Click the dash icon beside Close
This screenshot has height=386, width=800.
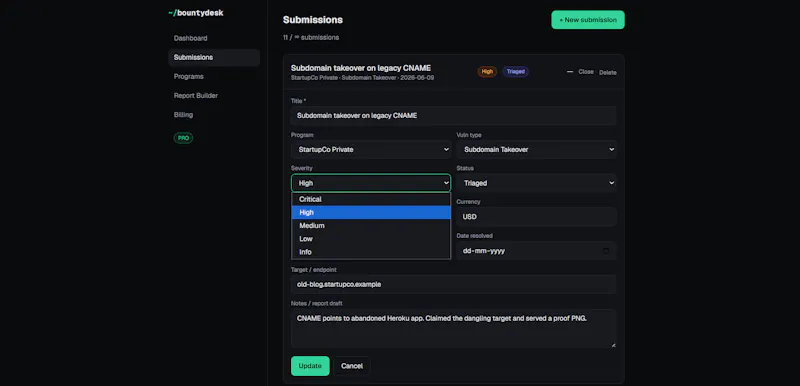tap(570, 72)
